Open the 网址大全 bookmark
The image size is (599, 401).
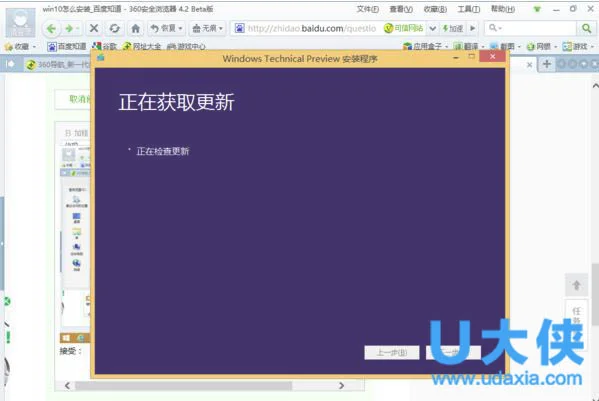pyautogui.click(x=142, y=47)
